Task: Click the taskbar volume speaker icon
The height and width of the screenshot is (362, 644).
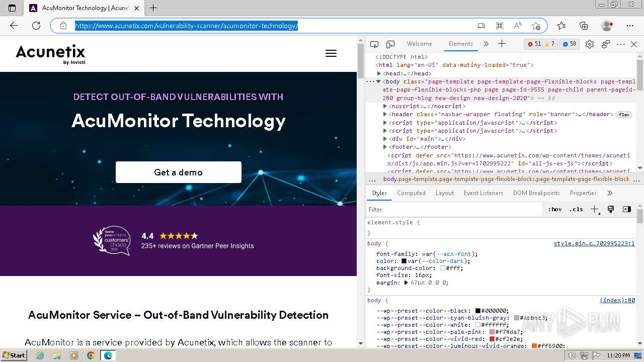Action: pos(571,356)
